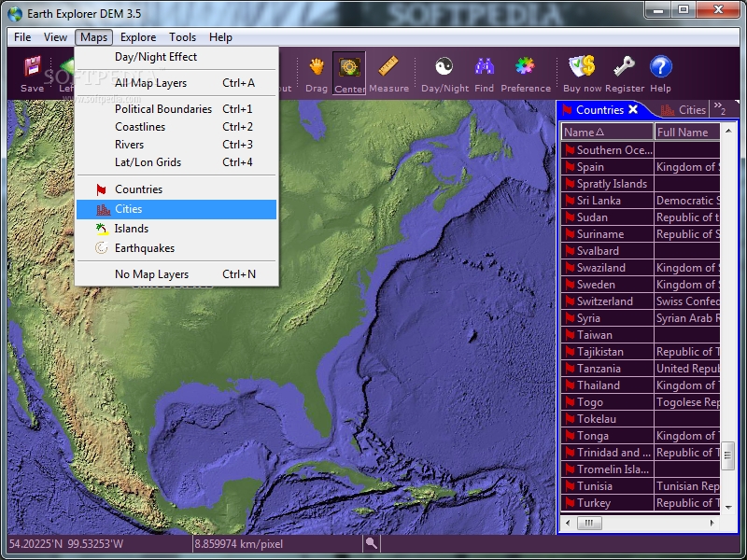Open the Help menu
Screen dimensions: 747x560
click(220, 37)
